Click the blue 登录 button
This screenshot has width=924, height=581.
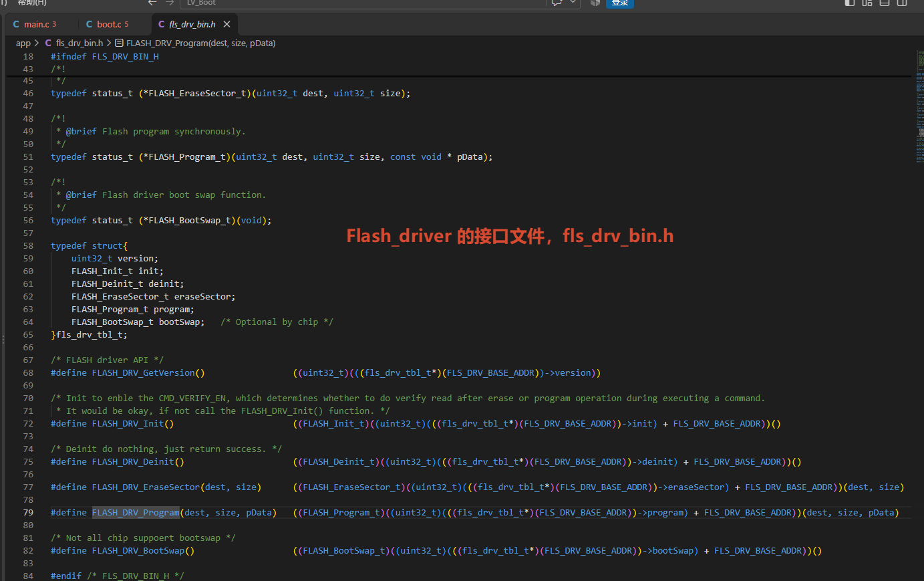click(x=620, y=3)
